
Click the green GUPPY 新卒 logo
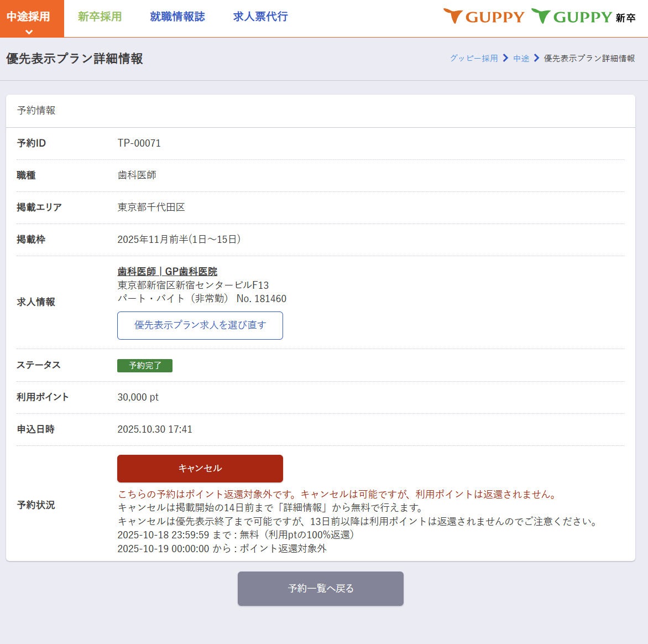click(583, 17)
